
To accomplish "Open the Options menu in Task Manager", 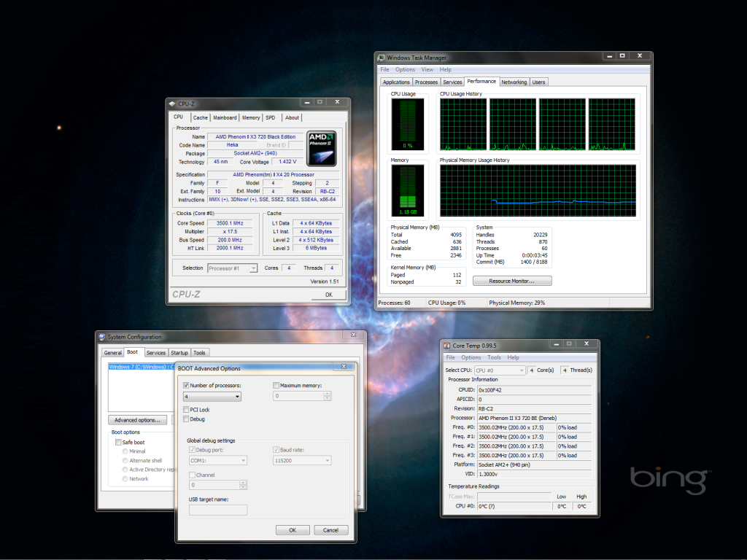I will click(405, 69).
